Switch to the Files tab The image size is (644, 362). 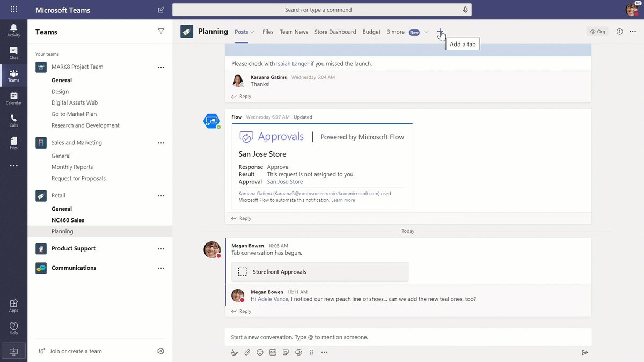click(x=268, y=32)
